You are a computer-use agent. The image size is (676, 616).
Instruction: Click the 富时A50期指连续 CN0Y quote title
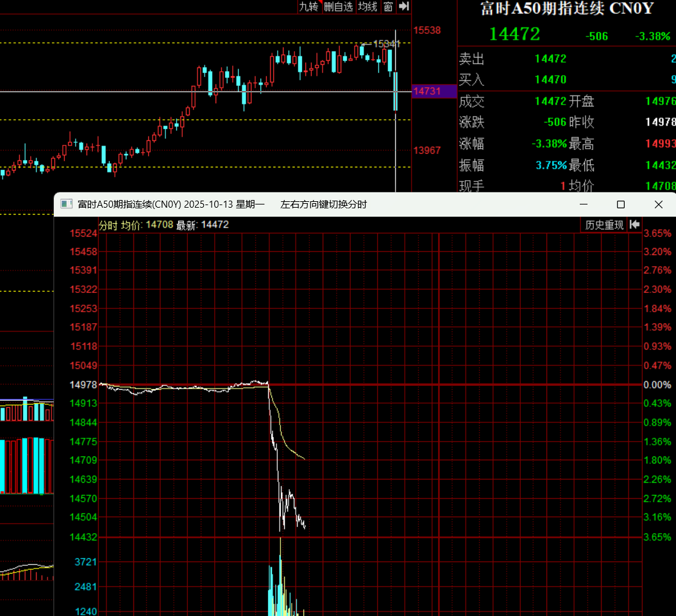coord(566,9)
